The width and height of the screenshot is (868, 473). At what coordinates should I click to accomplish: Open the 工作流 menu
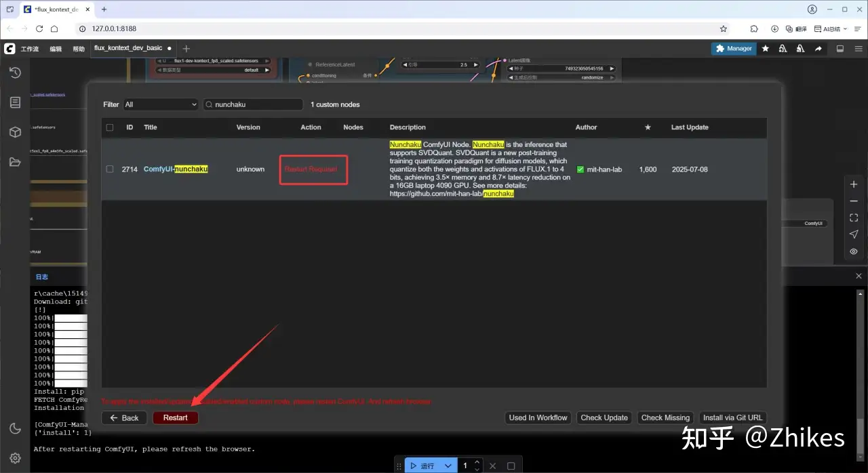(x=30, y=49)
